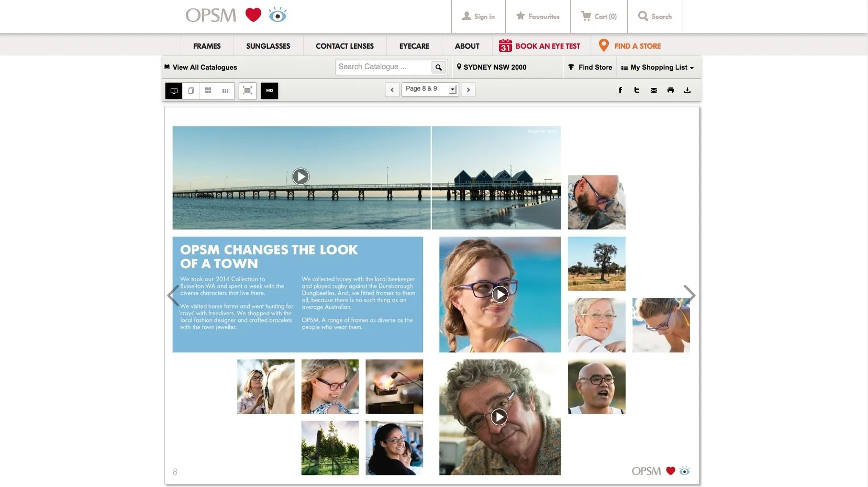Click FIND A STORE link
Image resolution: width=868 pixels, height=487 pixels.
point(637,46)
